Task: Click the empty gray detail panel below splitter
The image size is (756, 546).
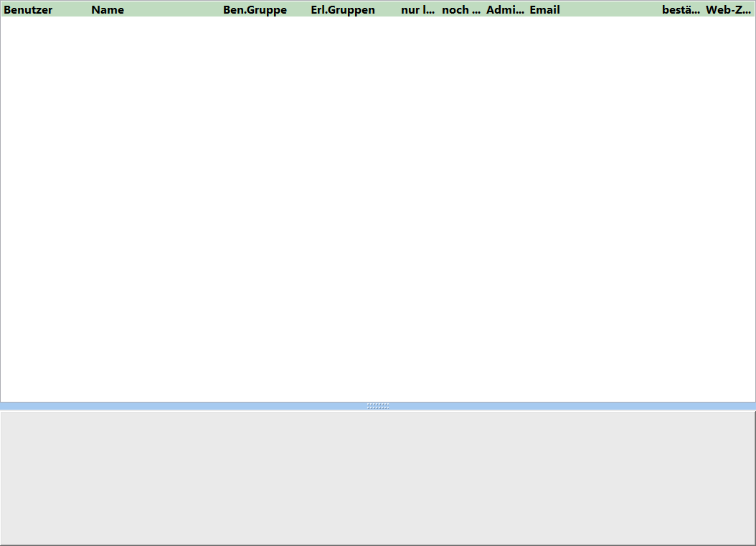Action: click(x=378, y=477)
